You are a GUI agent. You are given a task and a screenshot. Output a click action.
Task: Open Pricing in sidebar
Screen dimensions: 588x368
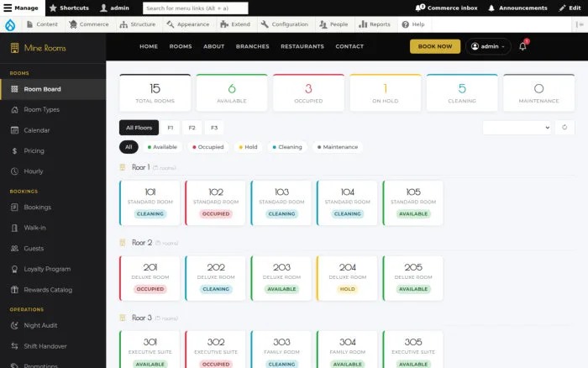tap(53, 150)
